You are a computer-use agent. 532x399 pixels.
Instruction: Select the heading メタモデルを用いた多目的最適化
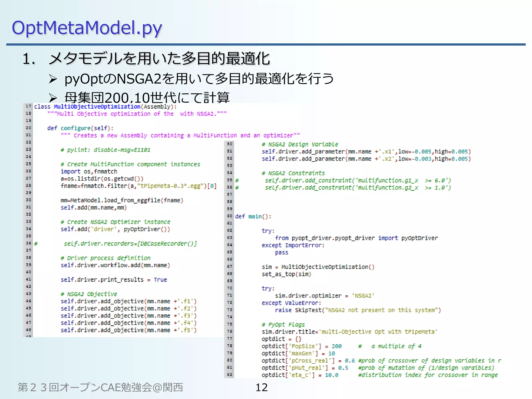[159, 58]
